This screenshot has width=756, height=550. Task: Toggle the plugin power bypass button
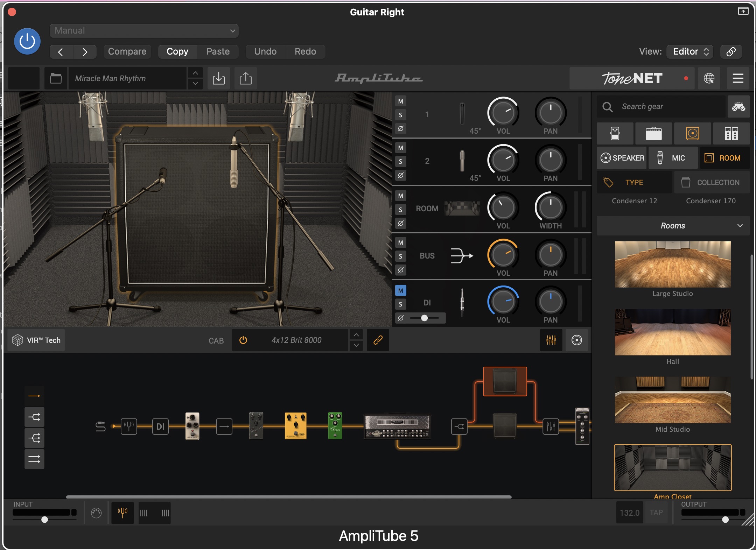pyautogui.click(x=27, y=41)
